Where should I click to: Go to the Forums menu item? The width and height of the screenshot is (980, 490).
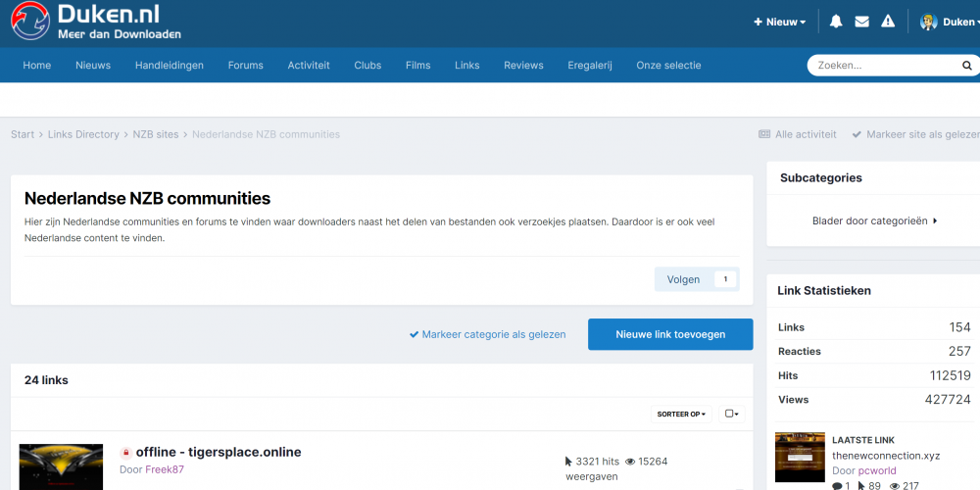(x=245, y=66)
